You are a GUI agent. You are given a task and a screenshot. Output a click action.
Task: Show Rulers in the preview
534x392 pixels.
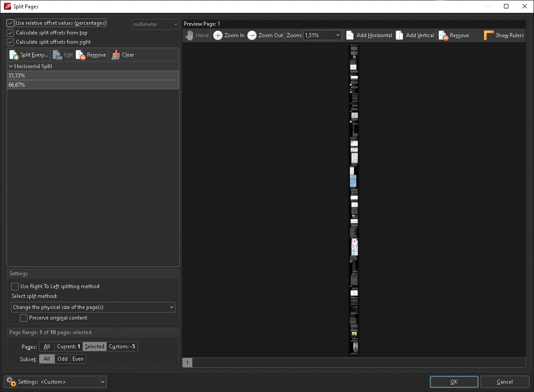click(x=504, y=35)
